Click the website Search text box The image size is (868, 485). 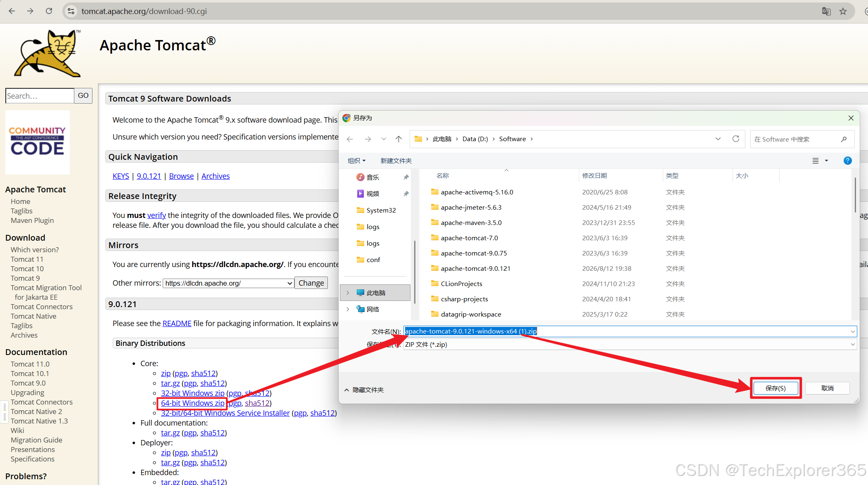pyautogui.click(x=40, y=96)
